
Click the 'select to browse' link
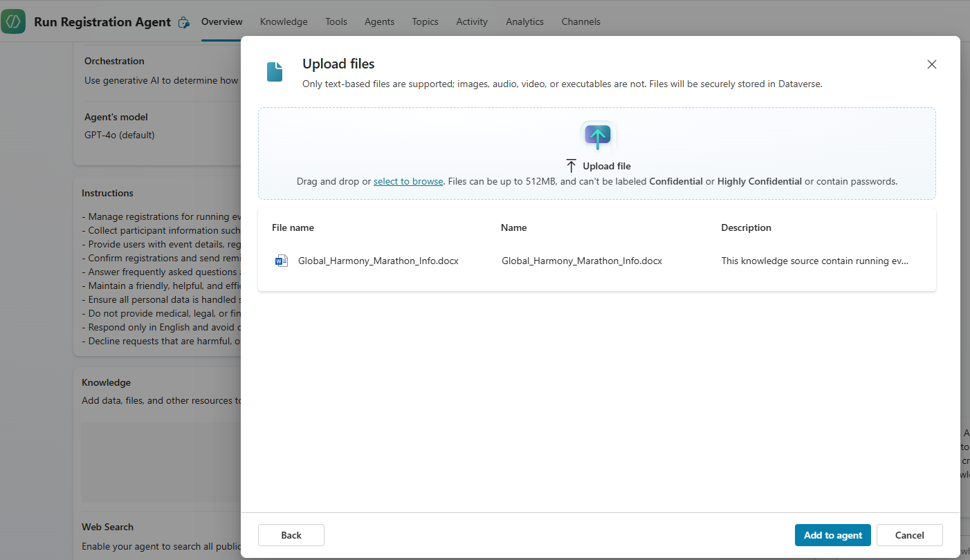(408, 181)
